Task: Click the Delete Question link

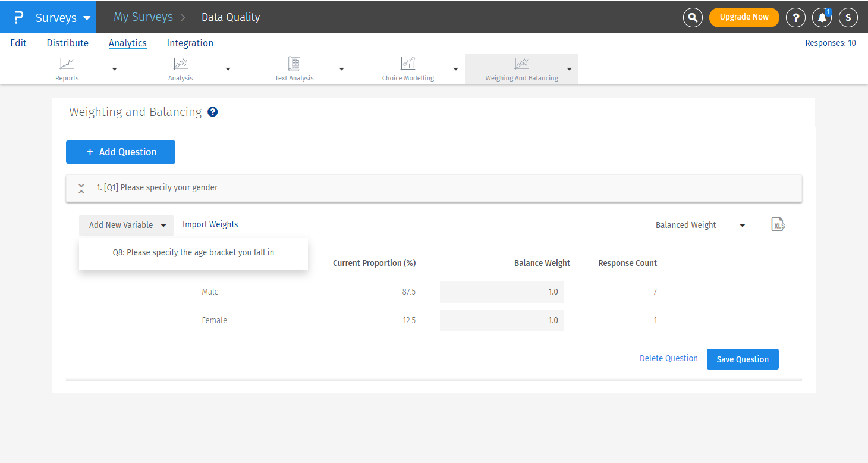Action: pyautogui.click(x=668, y=358)
